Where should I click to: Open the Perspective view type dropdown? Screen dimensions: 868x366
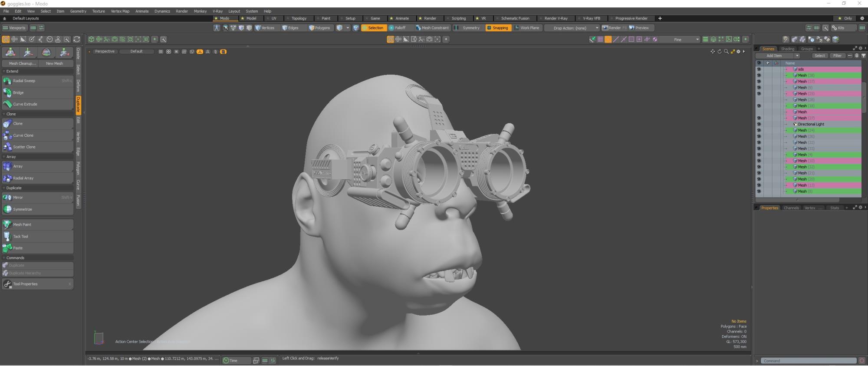pos(105,52)
